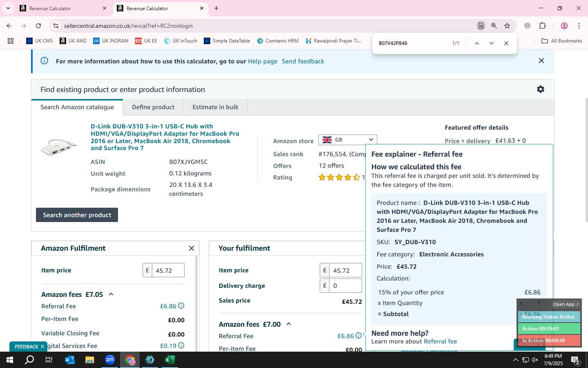Image resolution: width=588 pixels, height=368 pixels.
Task: Click the find-in-page search text field
Action: coord(412,43)
